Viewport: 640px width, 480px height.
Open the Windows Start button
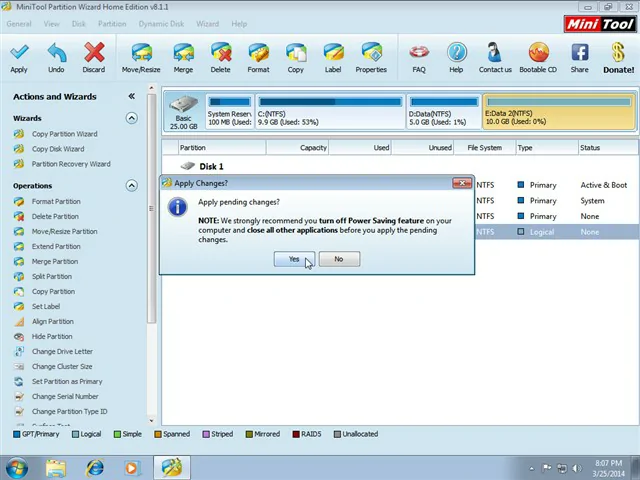(x=17, y=467)
